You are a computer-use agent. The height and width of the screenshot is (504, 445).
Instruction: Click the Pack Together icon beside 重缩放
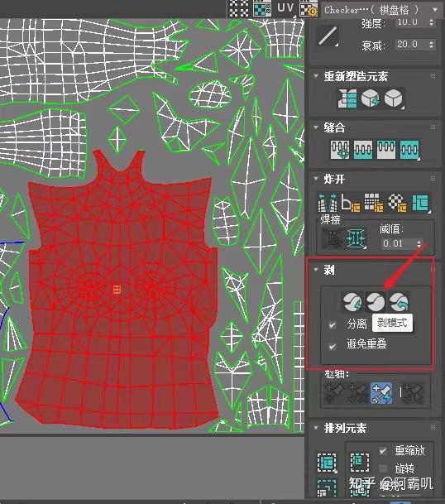point(360,463)
